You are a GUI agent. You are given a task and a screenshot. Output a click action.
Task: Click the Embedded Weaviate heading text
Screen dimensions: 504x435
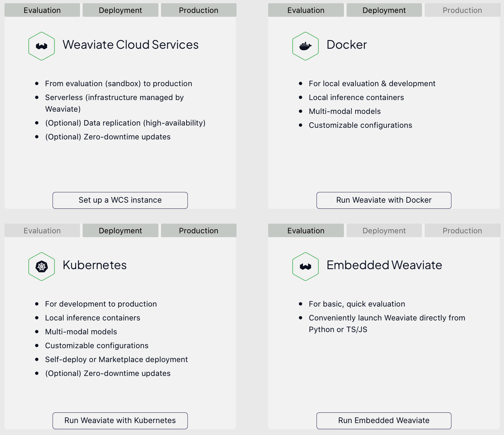(384, 265)
